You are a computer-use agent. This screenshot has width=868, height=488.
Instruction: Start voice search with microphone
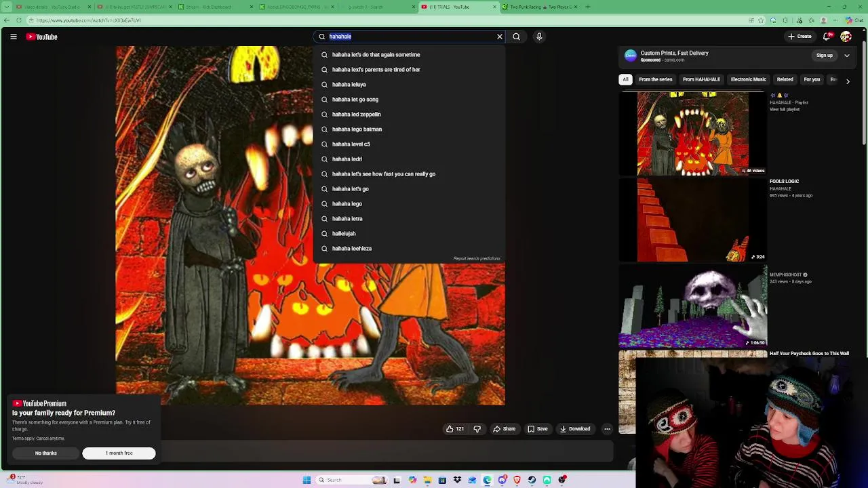click(x=539, y=37)
